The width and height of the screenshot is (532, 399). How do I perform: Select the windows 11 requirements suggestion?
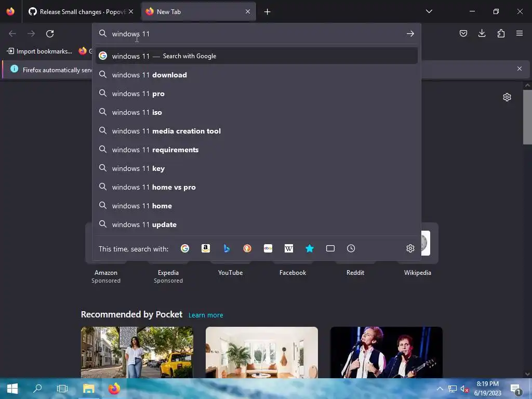click(x=257, y=150)
